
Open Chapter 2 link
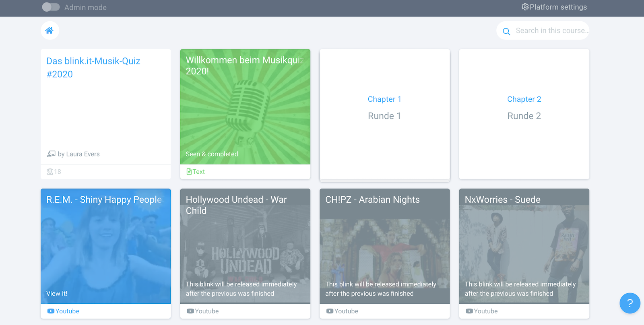[x=524, y=99]
